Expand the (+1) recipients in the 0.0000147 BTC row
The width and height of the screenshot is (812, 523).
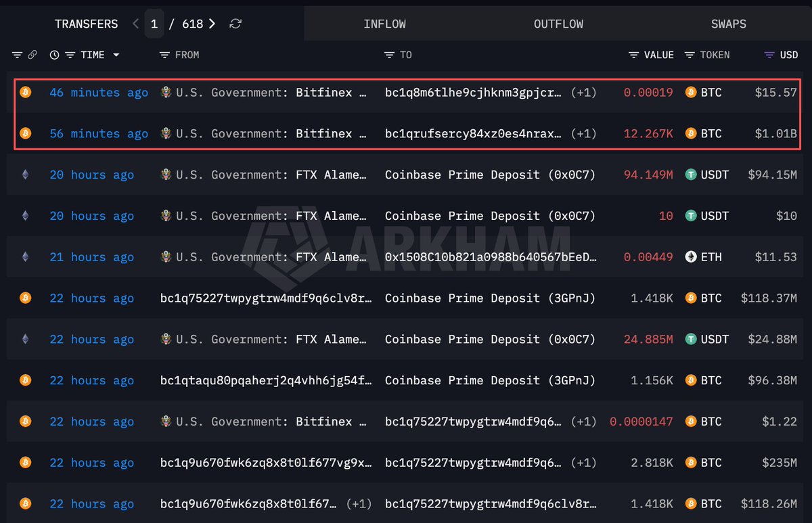pyautogui.click(x=584, y=422)
